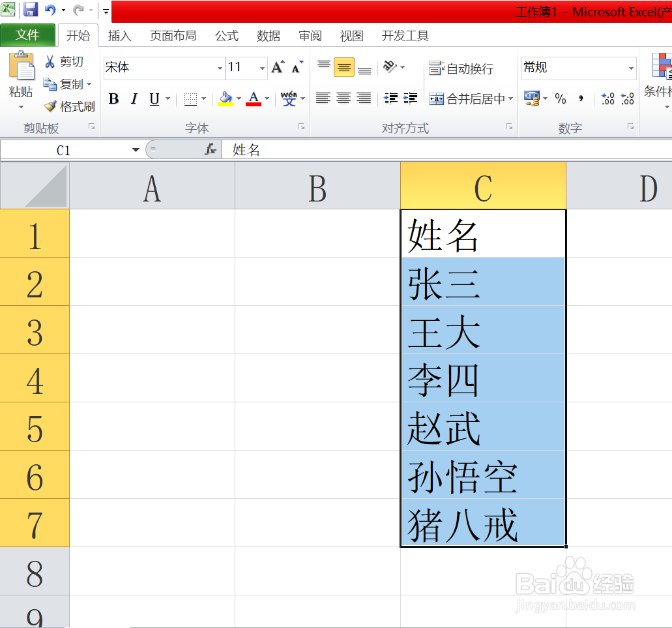Toggle bold formatting on selected cells
672x628 pixels.
coord(113,99)
